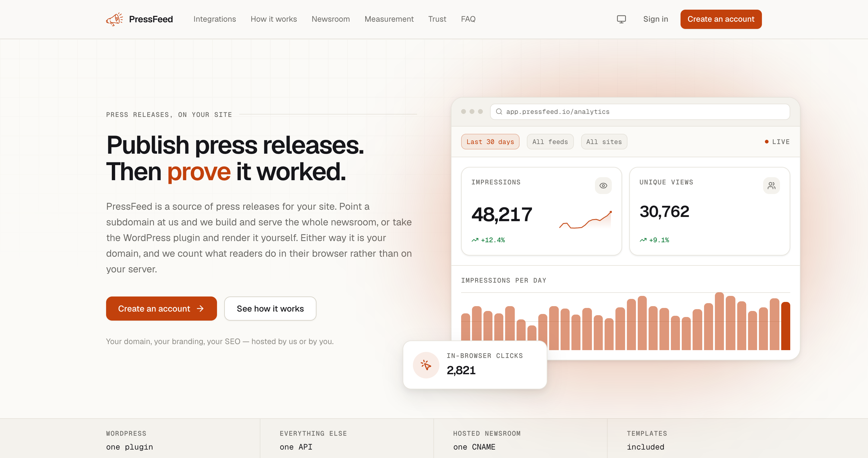Select the All feeds filter chip
The height and width of the screenshot is (458, 868).
pos(550,142)
